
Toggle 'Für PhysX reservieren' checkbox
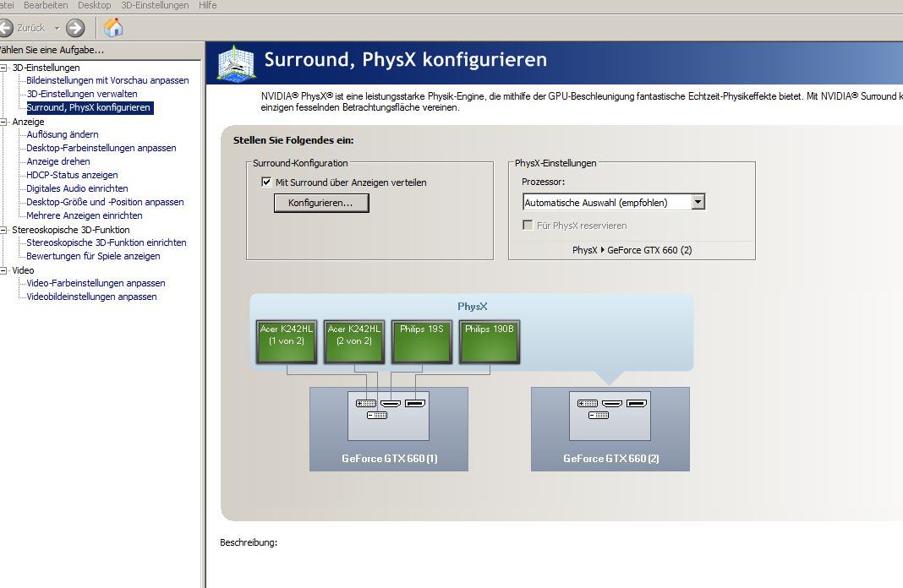tap(527, 225)
